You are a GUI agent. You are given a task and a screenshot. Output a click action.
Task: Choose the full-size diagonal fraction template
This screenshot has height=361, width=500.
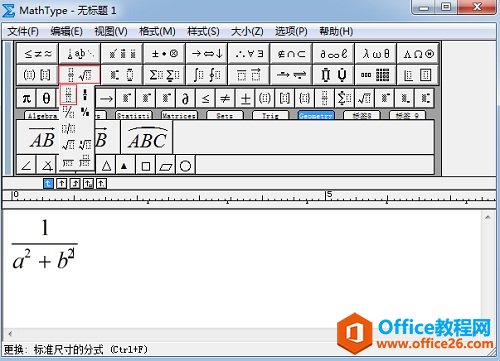point(68,112)
